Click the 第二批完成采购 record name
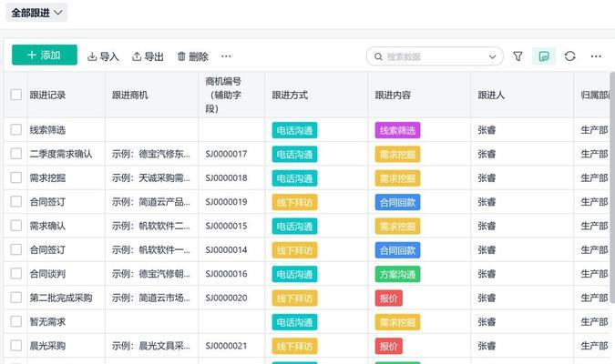 click(61, 298)
